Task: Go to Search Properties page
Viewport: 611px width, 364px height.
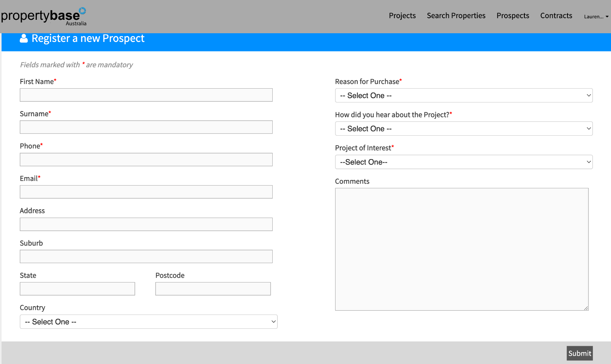Action: tap(456, 16)
